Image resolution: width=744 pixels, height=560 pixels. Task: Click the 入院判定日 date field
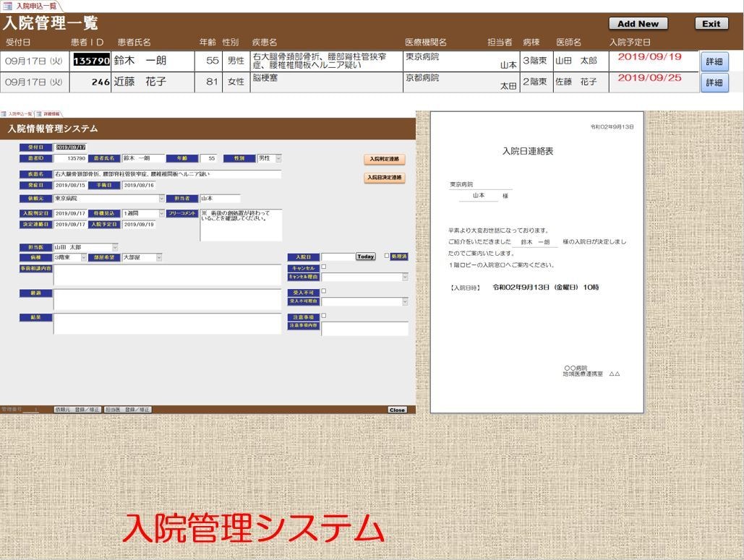point(69,214)
